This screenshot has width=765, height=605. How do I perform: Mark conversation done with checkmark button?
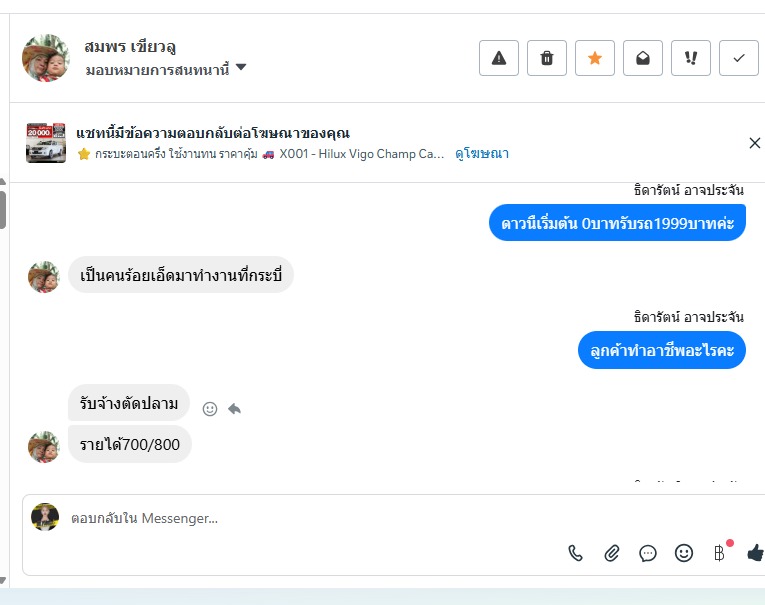point(739,58)
